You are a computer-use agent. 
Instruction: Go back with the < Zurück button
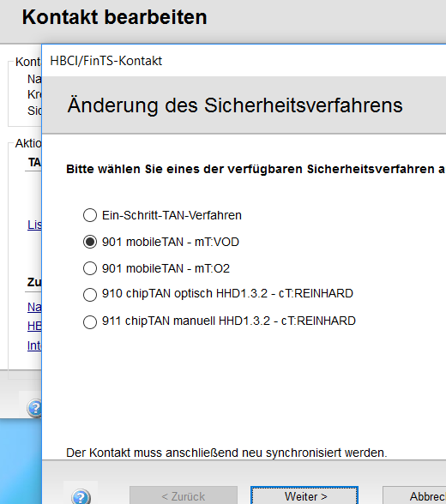pos(184,496)
